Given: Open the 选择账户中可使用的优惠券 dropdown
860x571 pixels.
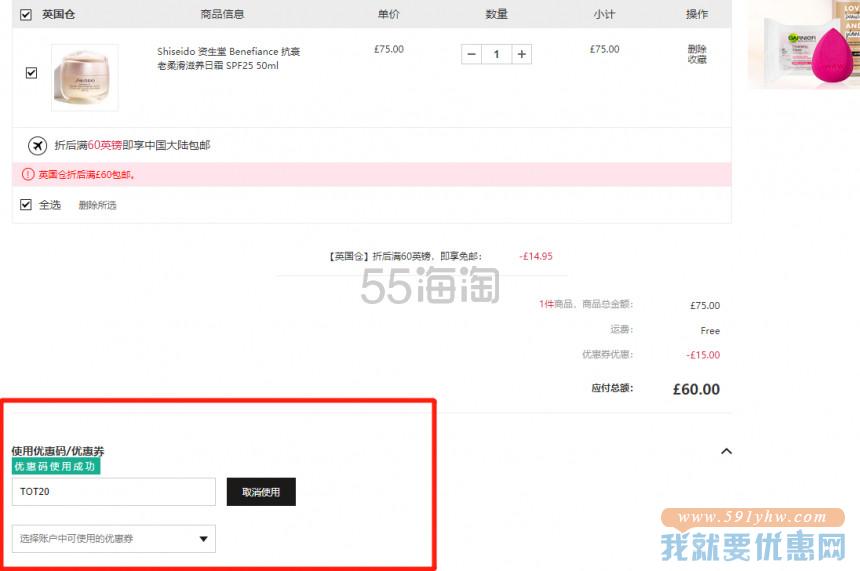Looking at the screenshot, I should pyautogui.click(x=114, y=539).
